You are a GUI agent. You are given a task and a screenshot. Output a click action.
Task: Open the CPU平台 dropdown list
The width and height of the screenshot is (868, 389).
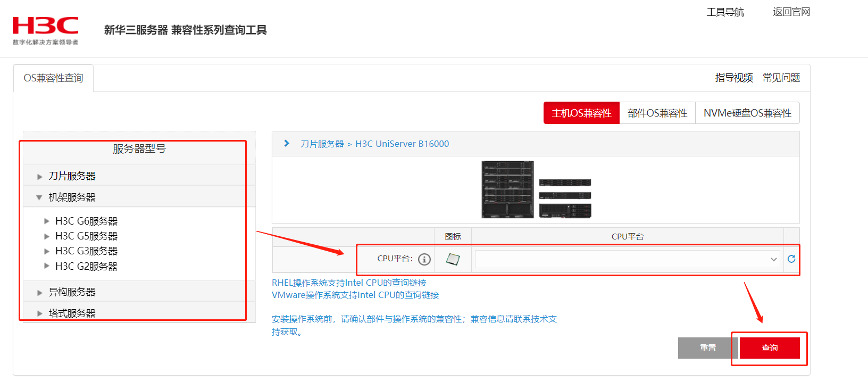click(x=628, y=259)
